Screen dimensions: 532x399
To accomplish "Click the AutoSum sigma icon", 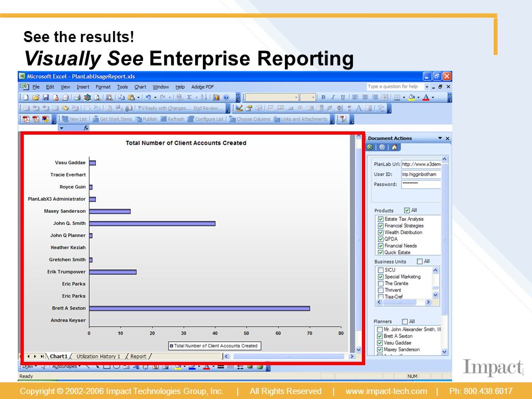I will tap(190, 98).
